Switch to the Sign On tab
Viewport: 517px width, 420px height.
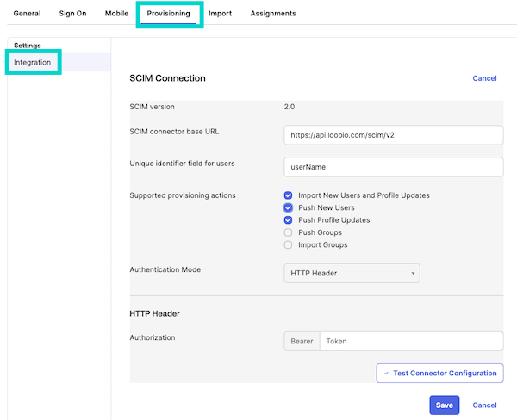click(x=72, y=14)
